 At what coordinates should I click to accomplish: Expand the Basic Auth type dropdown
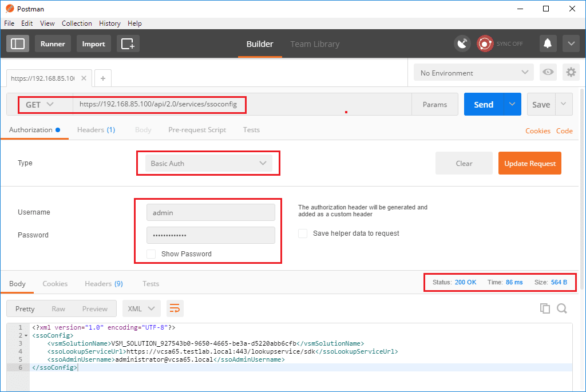pos(208,163)
